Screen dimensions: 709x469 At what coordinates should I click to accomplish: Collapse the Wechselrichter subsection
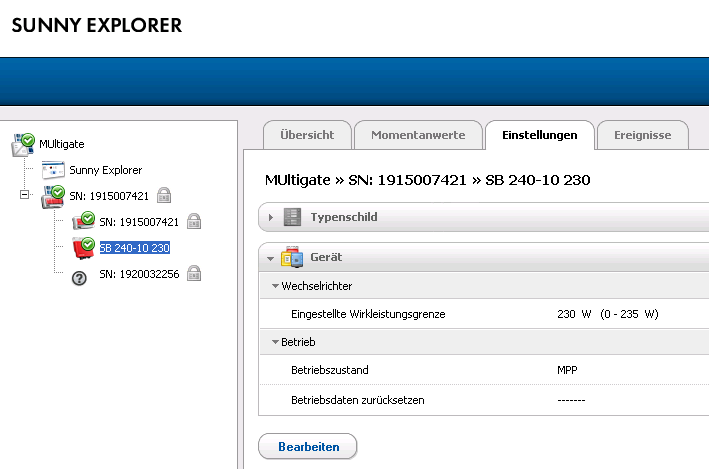click(x=275, y=286)
